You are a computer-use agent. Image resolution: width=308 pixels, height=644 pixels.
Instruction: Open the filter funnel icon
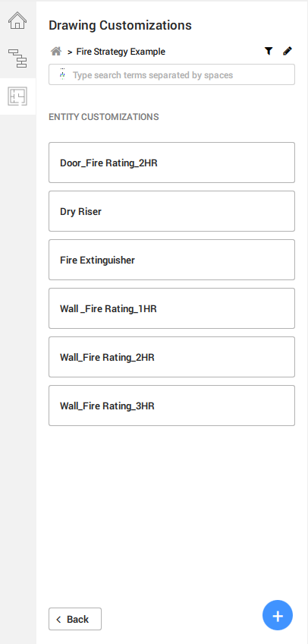point(269,51)
